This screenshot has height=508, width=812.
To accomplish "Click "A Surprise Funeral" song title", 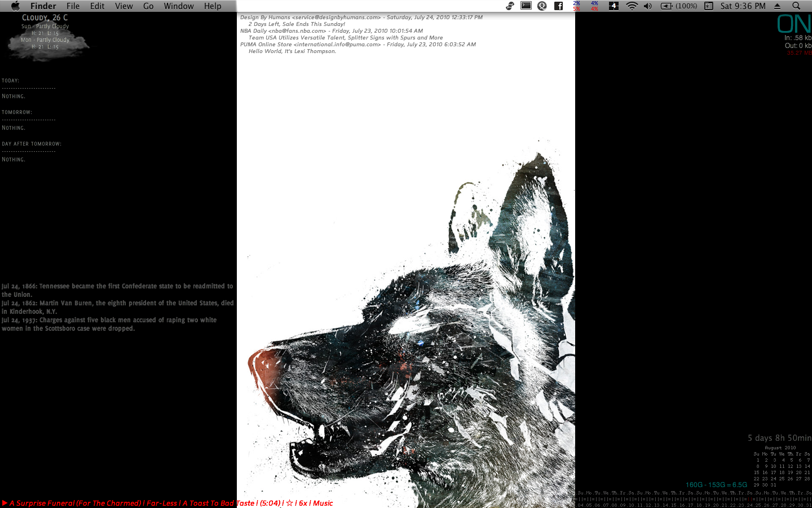I will [75, 503].
